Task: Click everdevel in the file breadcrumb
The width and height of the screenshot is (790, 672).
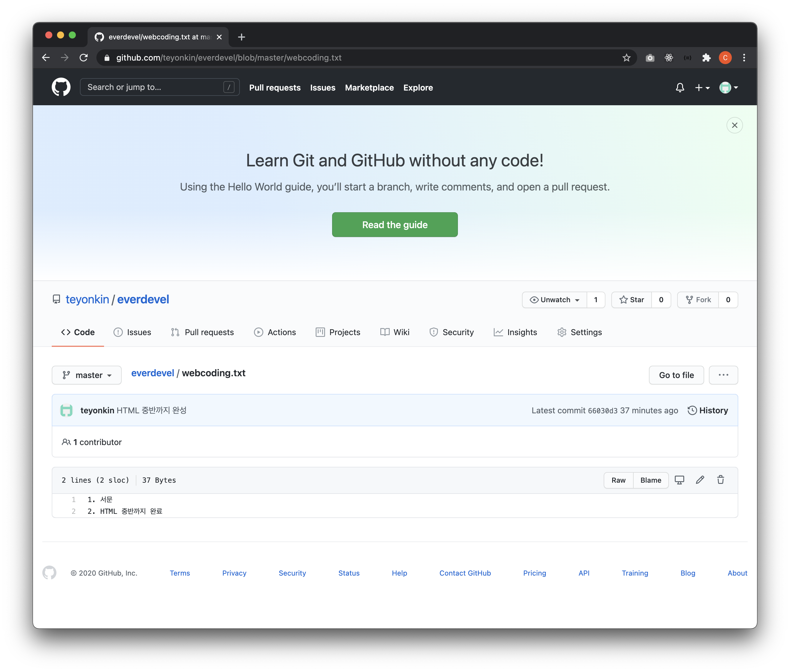Action: point(152,373)
